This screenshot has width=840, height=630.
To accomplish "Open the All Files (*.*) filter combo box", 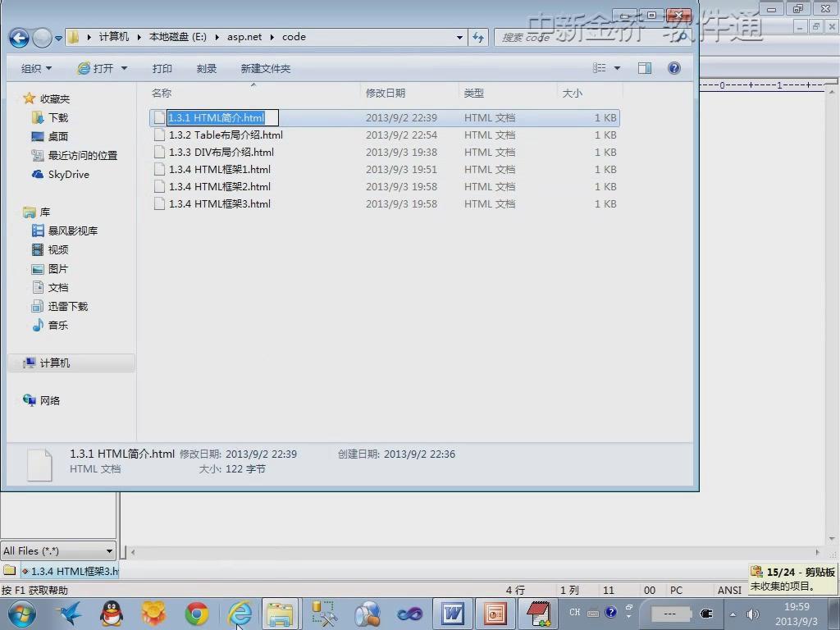I will [x=58, y=550].
